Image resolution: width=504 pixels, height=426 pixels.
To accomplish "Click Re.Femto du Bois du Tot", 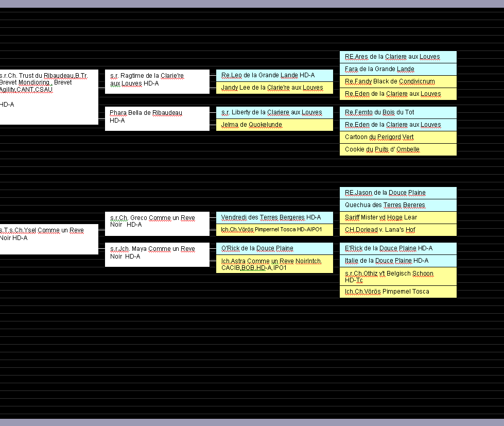I will (x=398, y=112).
